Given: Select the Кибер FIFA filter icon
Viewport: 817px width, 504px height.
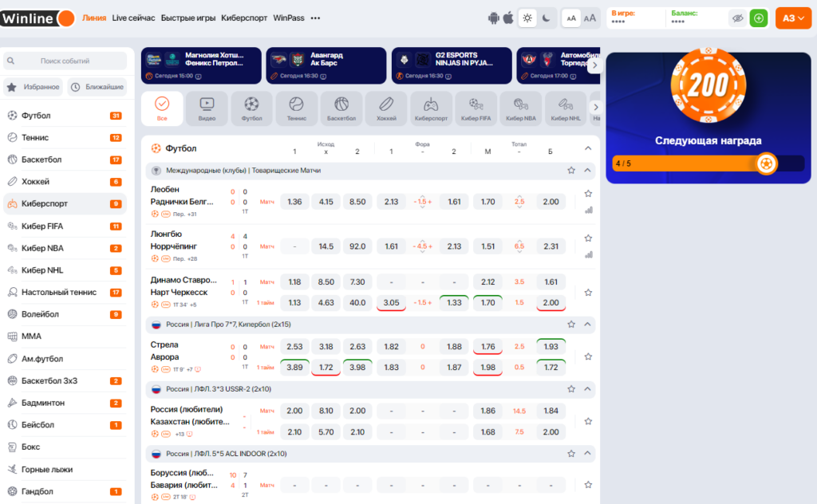Looking at the screenshot, I should 476,108.
